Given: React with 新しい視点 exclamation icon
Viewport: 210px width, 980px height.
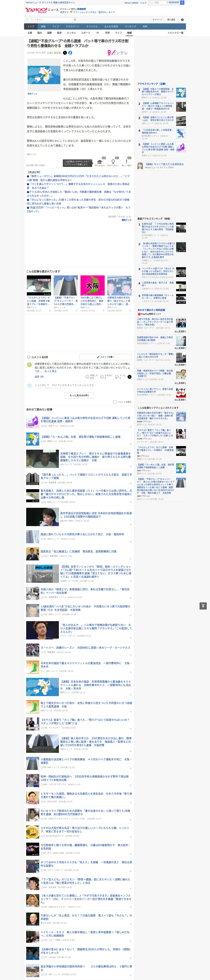Looking at the screenshot, I should click(x=127, y=162).
